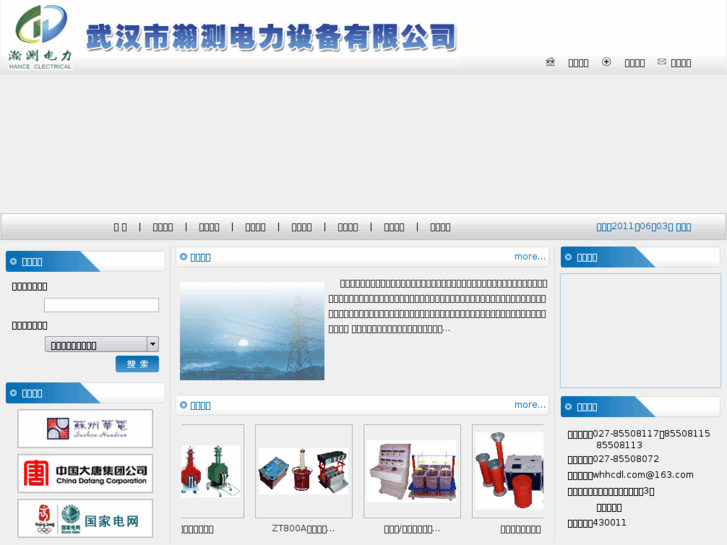Open the 国家电网 State Grid logo link
Screen dimensions: 727x545
tap(85, 518)
